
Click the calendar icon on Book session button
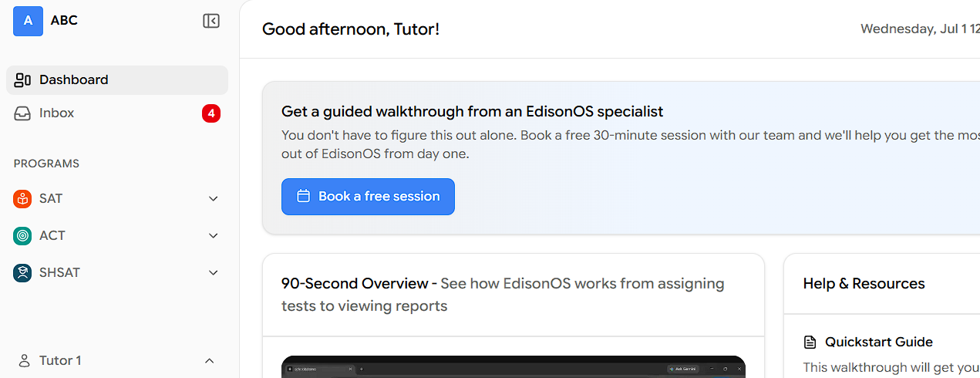click(x=304, y=196)
